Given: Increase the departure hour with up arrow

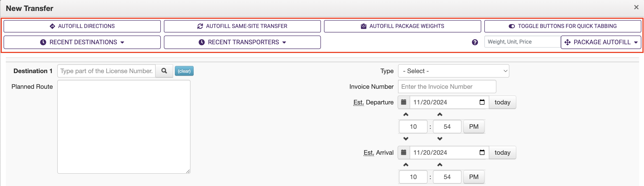Looking at the screenshot, I should tap(406, 114).
